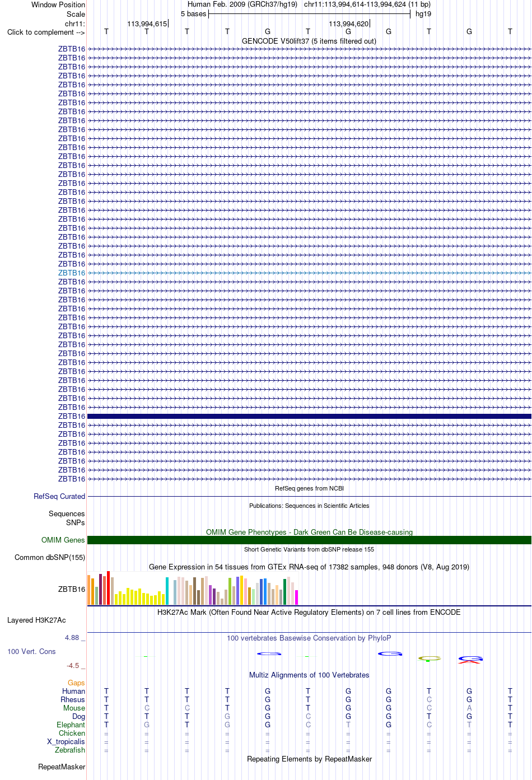Open the RefSeq Curated track label
This screenshot has width=532, height=780.
[59, 496]
